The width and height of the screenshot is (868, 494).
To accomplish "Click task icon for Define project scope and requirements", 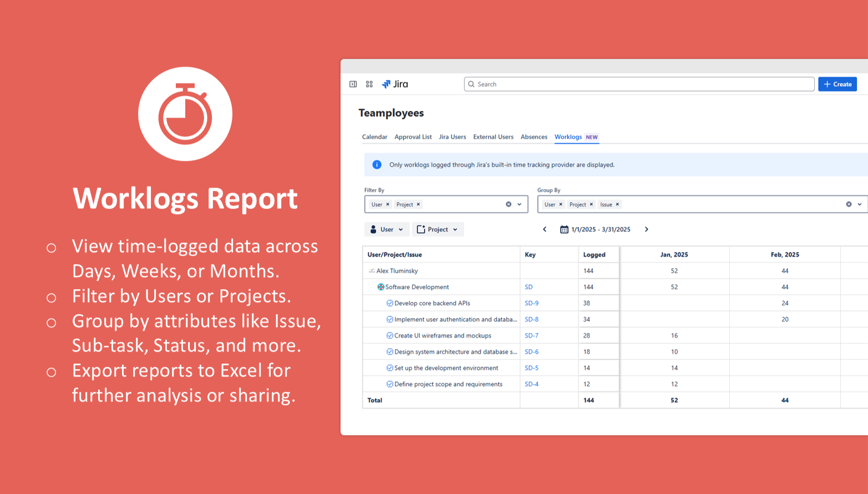I will click(x=390, y=384).
